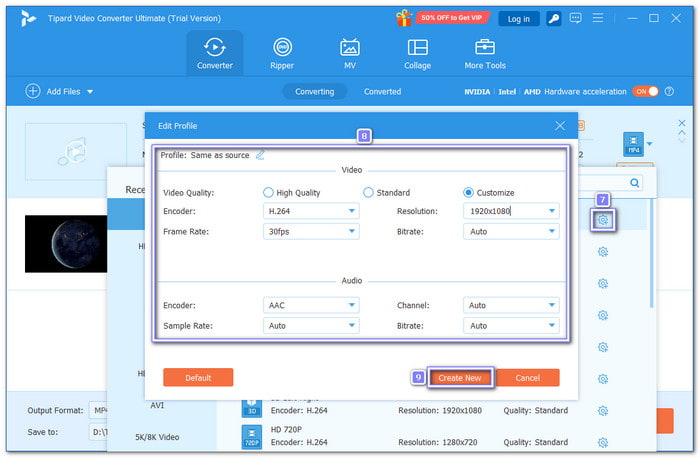Click the key register icon
Image resolution: width=700 pixels, height=458 pixels.
(553, 18)
